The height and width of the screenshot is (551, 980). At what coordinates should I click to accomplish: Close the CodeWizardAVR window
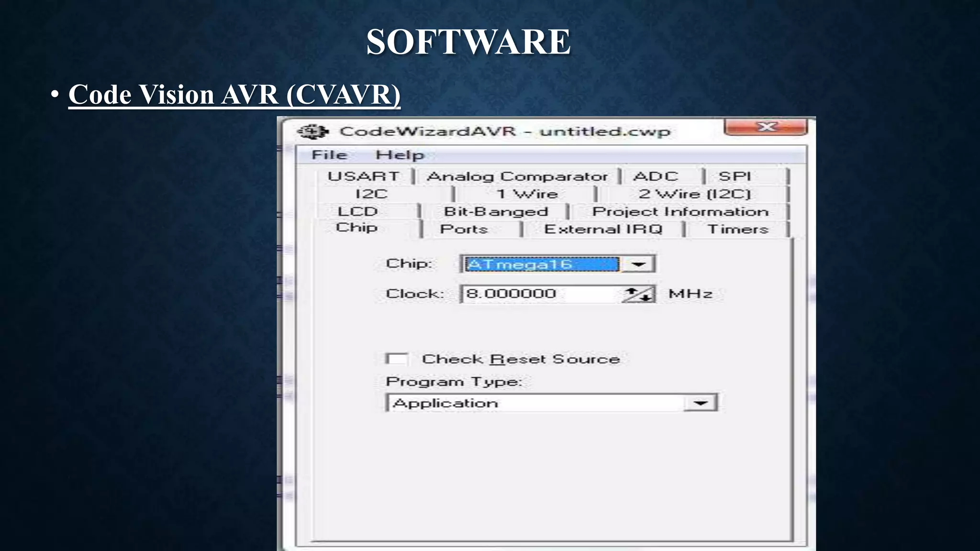(766, 127)
